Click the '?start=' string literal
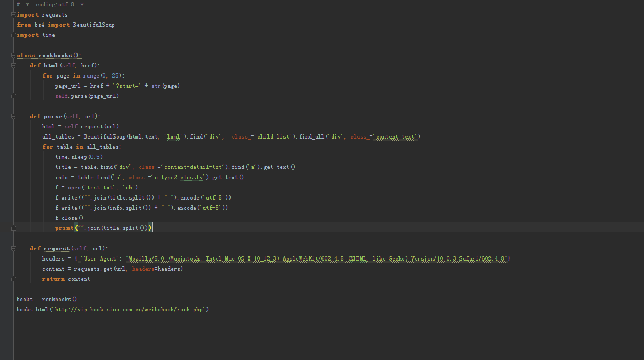Screen dimensions: 644x360 [x=126, y=86]
